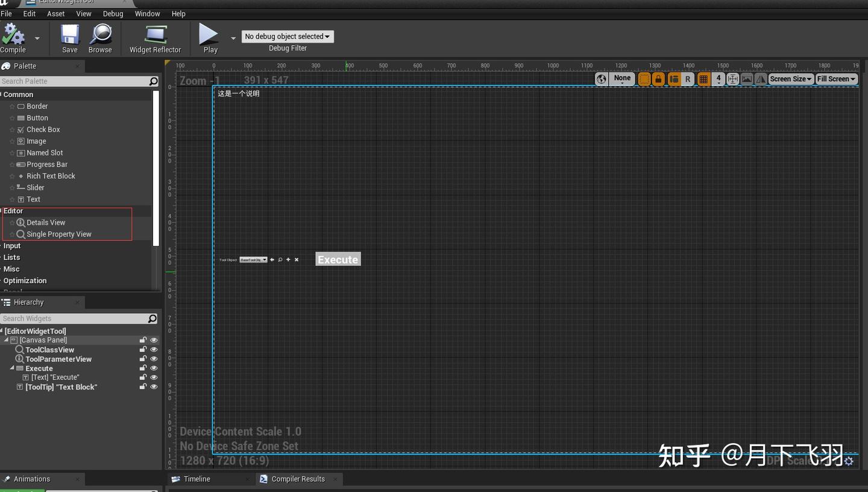Click the flip/mirror preview icon
The width and height of the screenshot is (868, 492).
[x=760, y=79]
